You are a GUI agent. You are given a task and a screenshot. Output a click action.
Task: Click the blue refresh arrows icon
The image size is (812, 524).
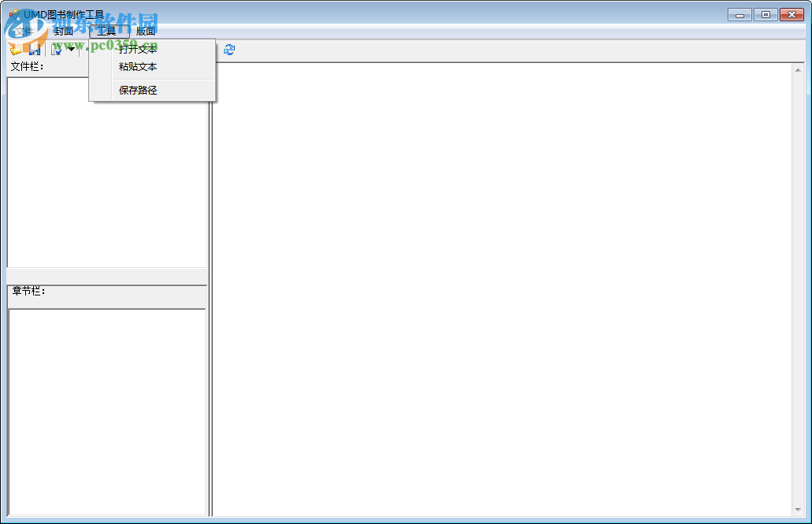pyautogui.click(x=229, y=50)
